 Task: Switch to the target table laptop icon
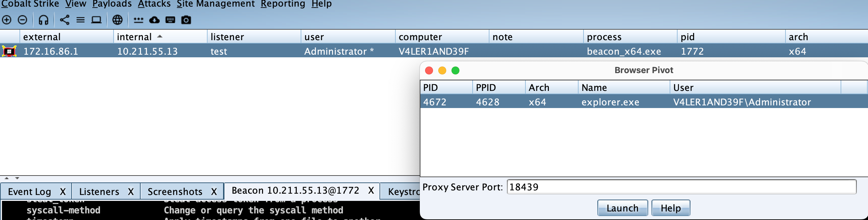(96, 20)
